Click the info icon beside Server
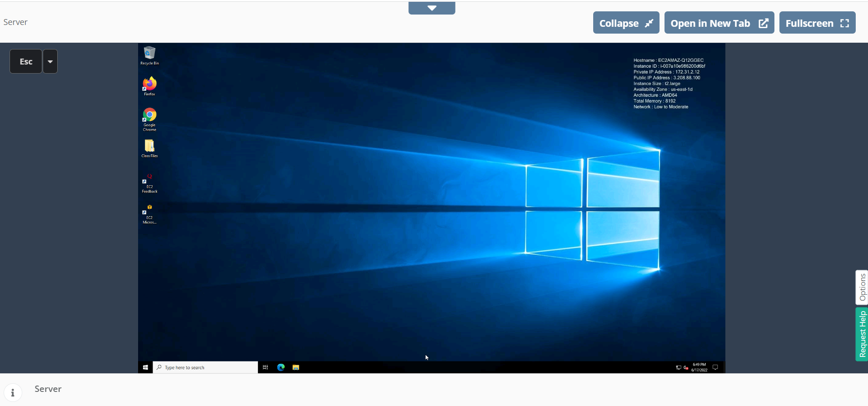 [x=13, y=393]
